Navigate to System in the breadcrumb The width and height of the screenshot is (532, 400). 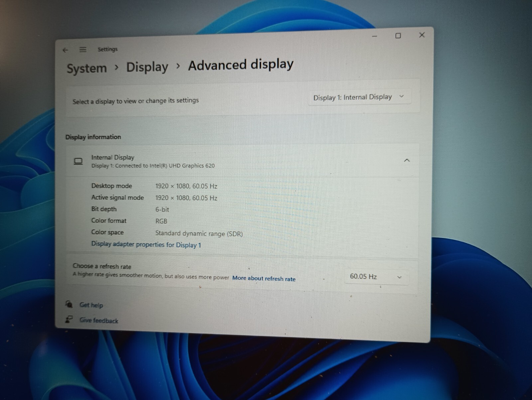click(87, 68)
